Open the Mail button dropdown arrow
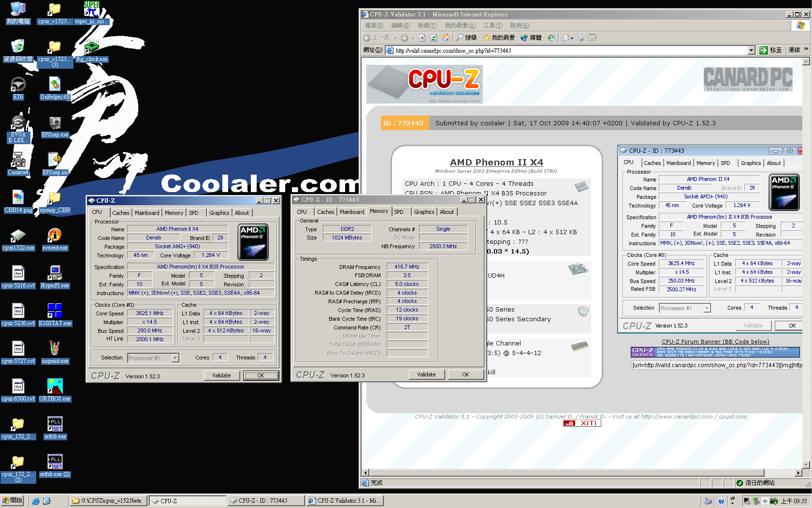Viewport: 812px width, 508px height. click(572, 38)
